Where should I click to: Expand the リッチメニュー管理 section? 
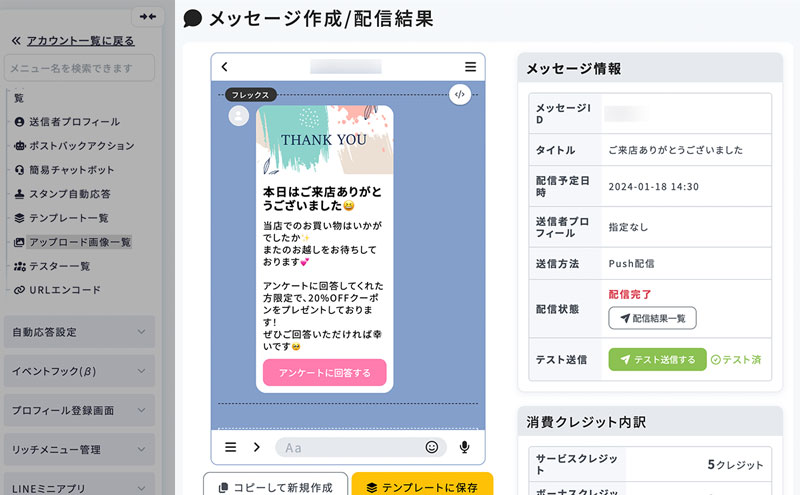79,449
